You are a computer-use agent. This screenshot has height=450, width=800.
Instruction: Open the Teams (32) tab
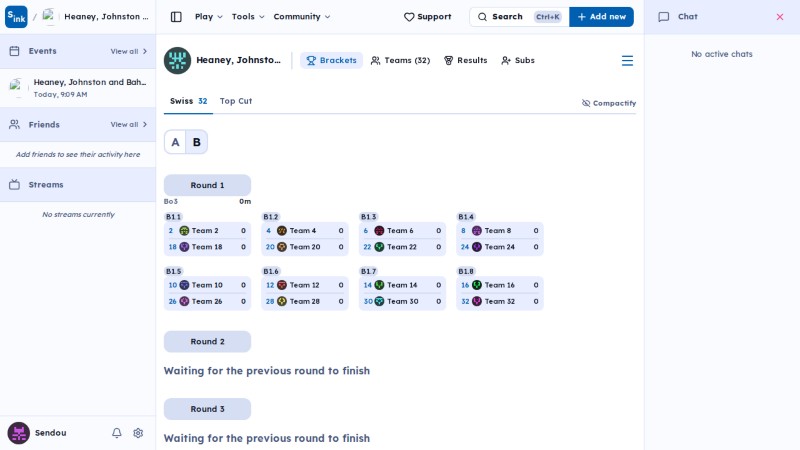400,60
